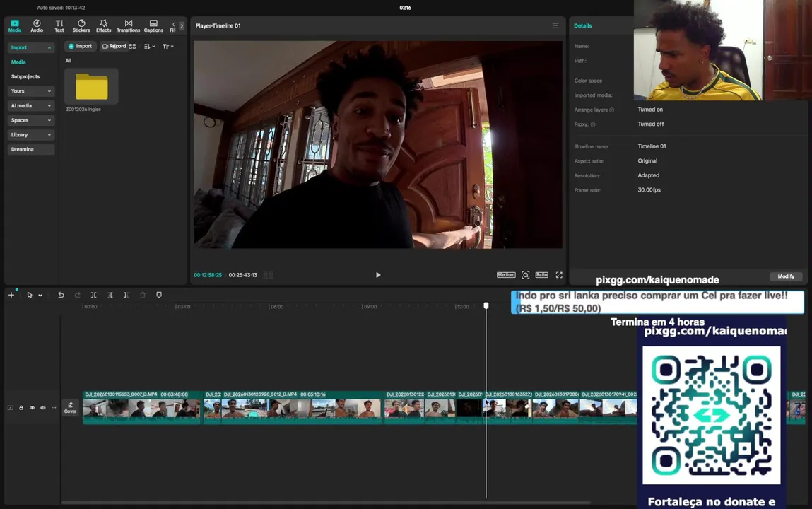Click the Arrange layers info icon
812x509 pixels.
(611, 110)
